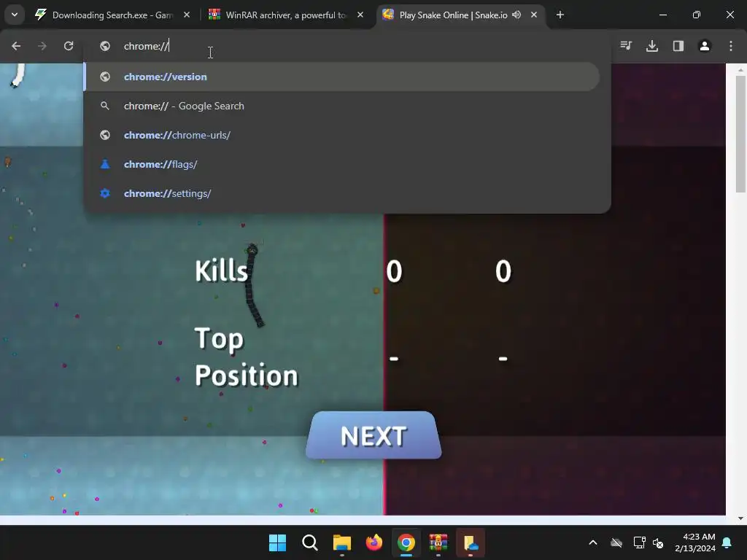Click the muted volume tray icon
This screenshot has height=560, width=747.
click(659, 542)
